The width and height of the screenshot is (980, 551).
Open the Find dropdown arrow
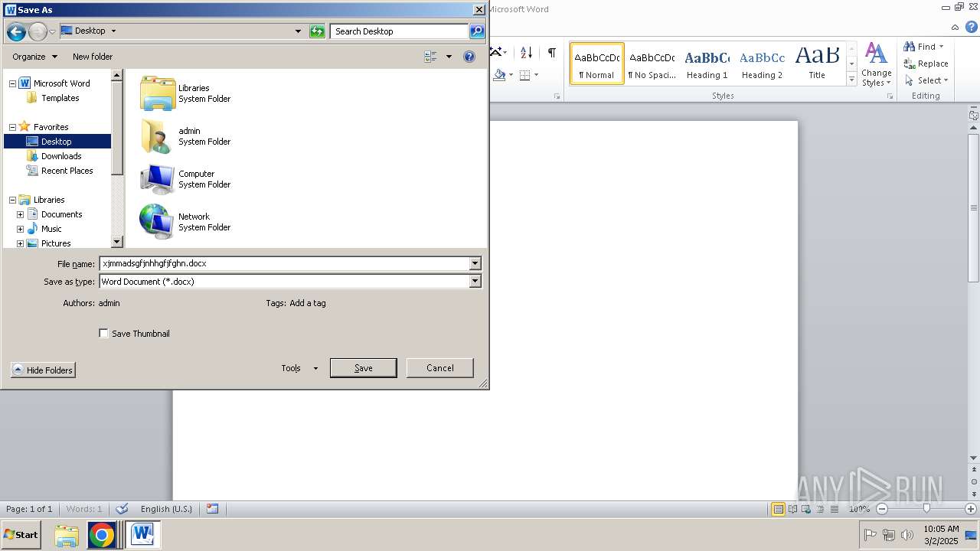click(942, 47)
